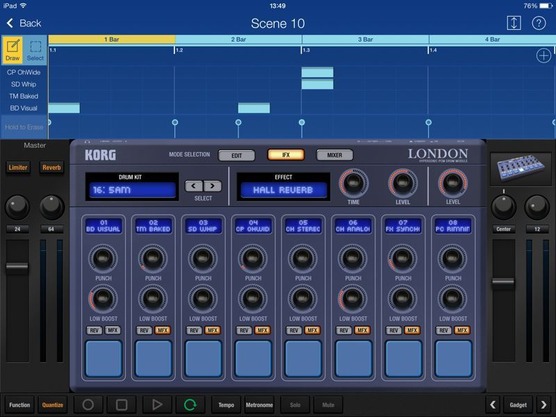Trigger the 04 CP OhWid drum pad
This screenshot has width=556, height=417.
253,358
